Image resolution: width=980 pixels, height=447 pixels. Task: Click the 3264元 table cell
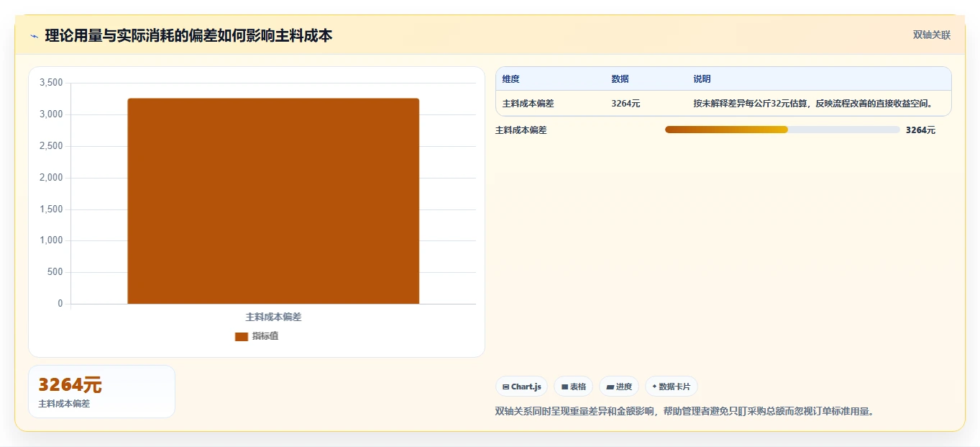click(626, 104)
